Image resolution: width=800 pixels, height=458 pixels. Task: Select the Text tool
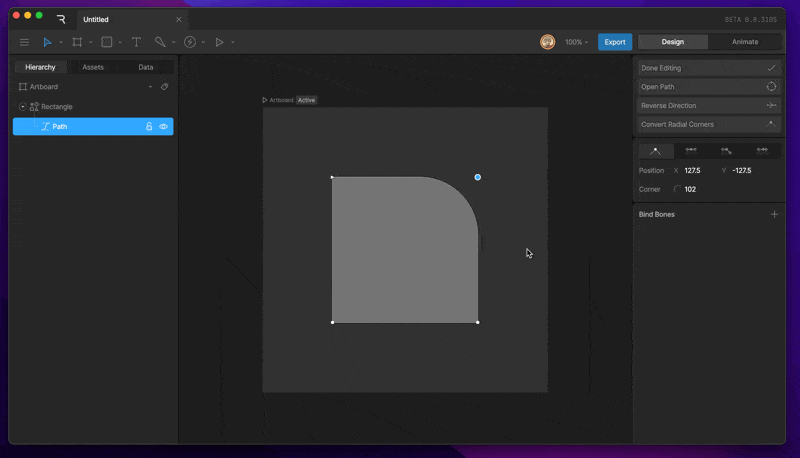tap(136, 42)
